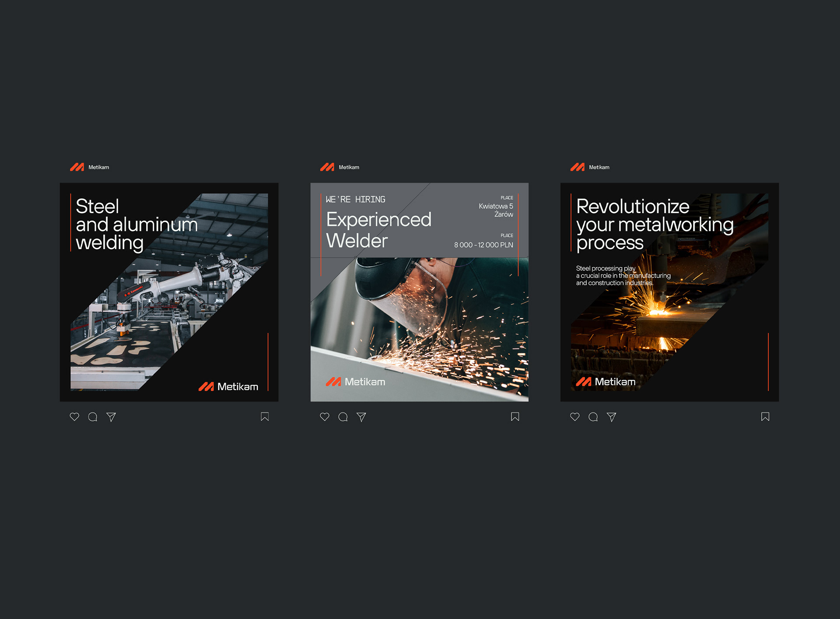Screen dimensions: 840x619
Task: Click the Metikam logo inside the welding post
Action: pos(228,387)
